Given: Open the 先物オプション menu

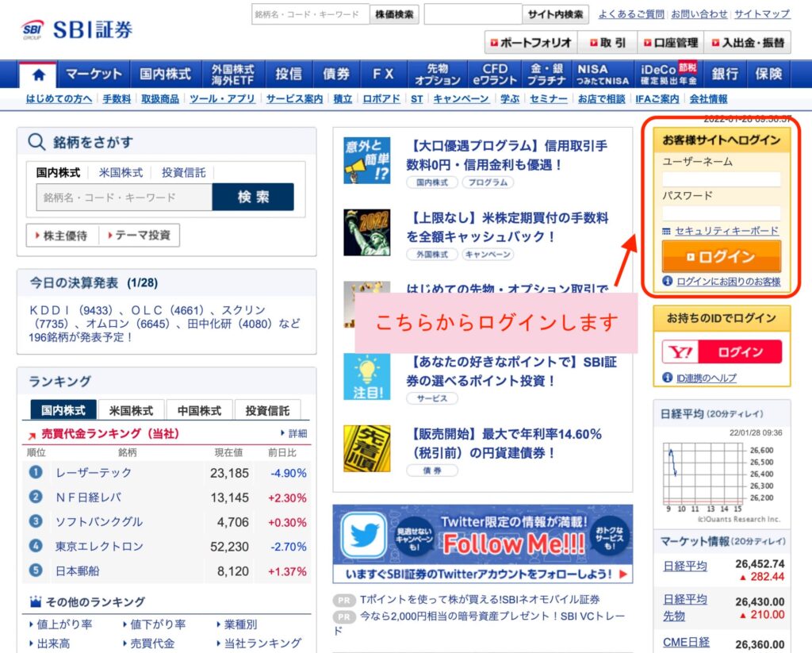Looking at the screenshot, I should (438, 75).
